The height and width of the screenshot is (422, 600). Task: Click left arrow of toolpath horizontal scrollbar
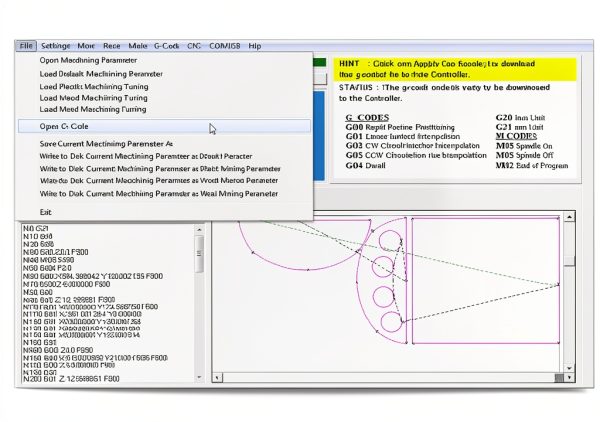click(217, 378)
